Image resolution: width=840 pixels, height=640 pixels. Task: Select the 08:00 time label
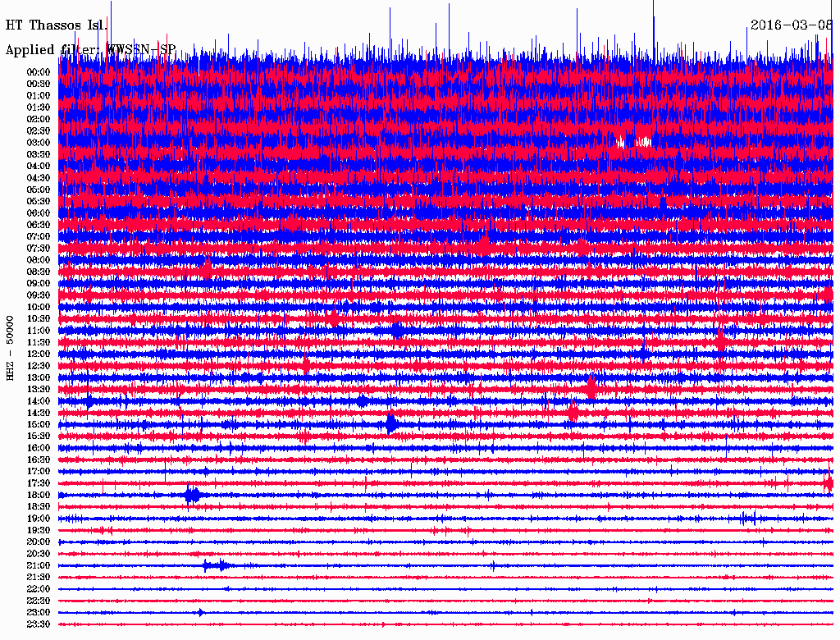39,260
